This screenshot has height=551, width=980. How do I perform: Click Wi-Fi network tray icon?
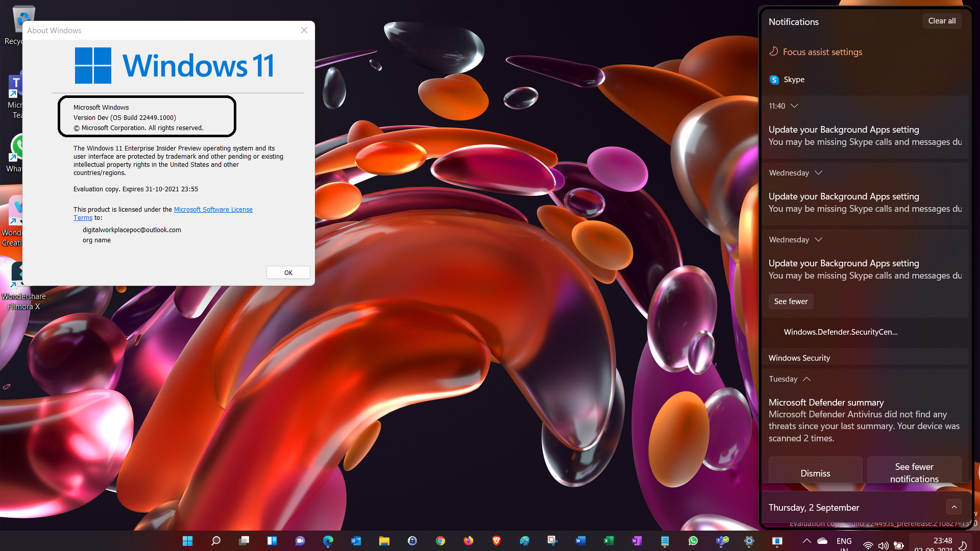pyautogui.click(x=868, y=545)
